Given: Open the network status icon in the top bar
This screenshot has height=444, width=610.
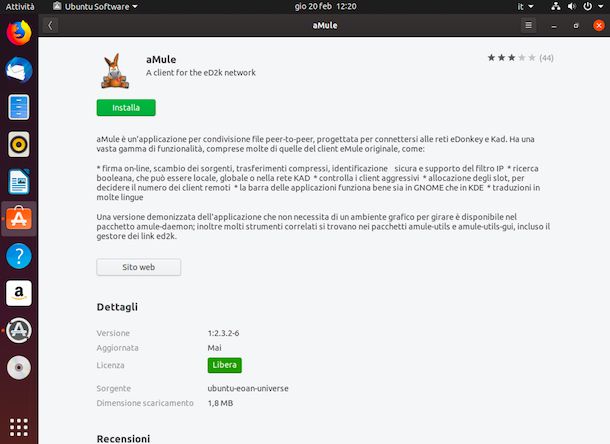Looking at the screenshot, I should click(x=556, y=6).
